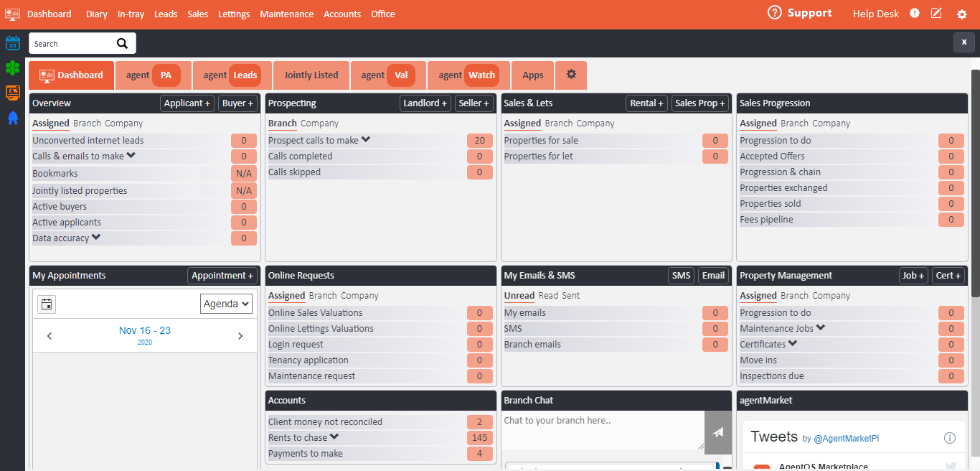Open the orange pound-sign monitor sidebar icon

pyautogui.click(x=13, y=93)
